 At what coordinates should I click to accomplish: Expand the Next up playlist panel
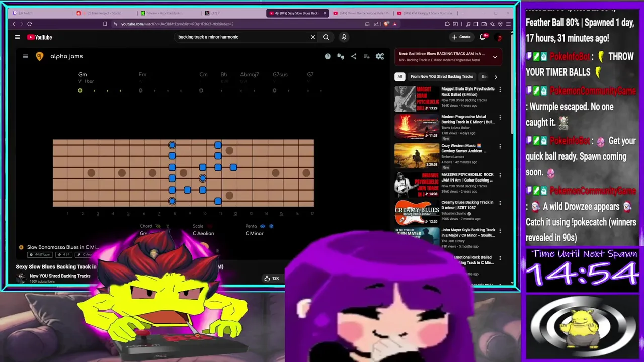[495, 57]
